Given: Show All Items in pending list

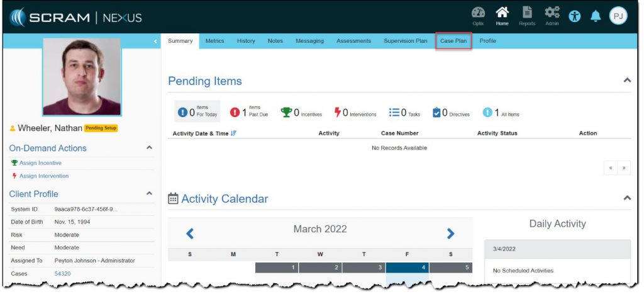Looking at the screenshot, I should click(x=501, y=113).
